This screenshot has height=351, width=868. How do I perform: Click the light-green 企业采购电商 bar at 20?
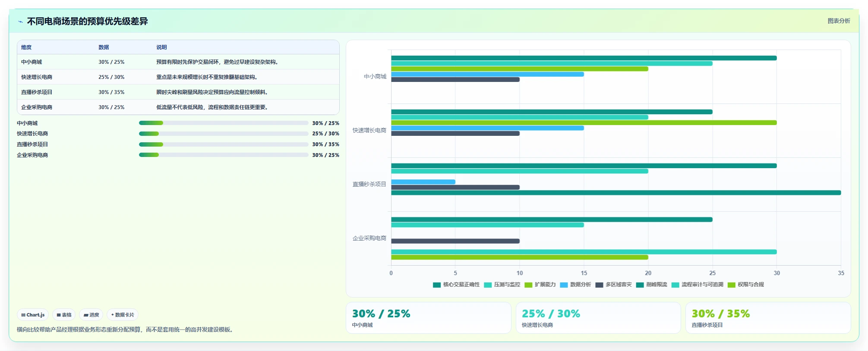pyautogui.click(x=520, y=257)
